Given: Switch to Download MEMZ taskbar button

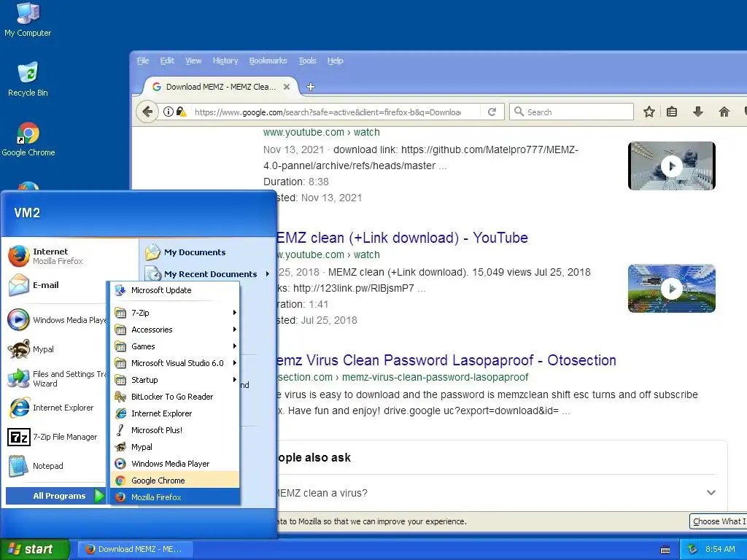Looking at the screenshot, I should [x=134, y=549].
